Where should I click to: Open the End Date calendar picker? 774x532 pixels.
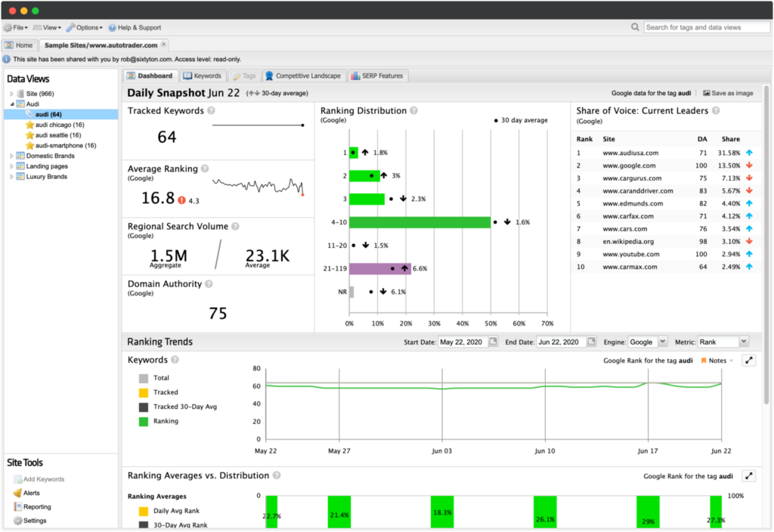591,342
